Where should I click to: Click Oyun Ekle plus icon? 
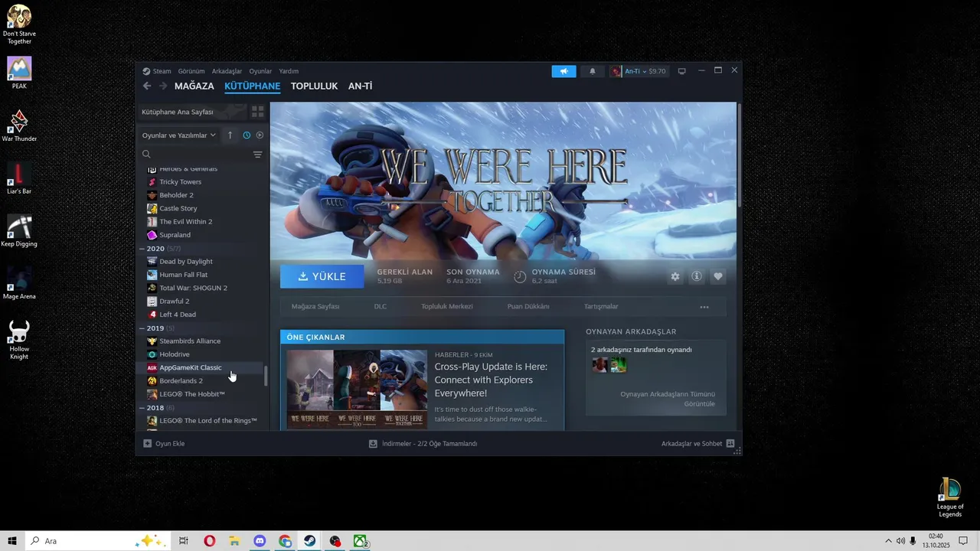(148, 443)
